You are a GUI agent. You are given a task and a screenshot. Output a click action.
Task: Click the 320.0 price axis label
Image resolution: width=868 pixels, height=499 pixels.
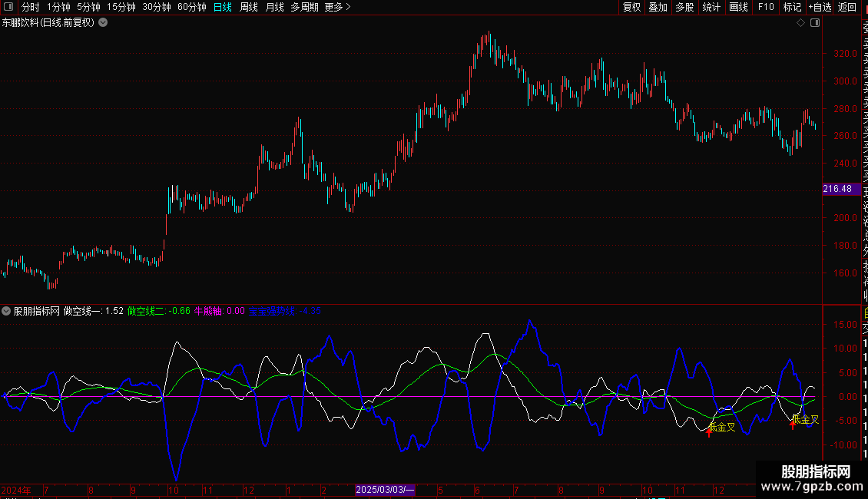845,54
